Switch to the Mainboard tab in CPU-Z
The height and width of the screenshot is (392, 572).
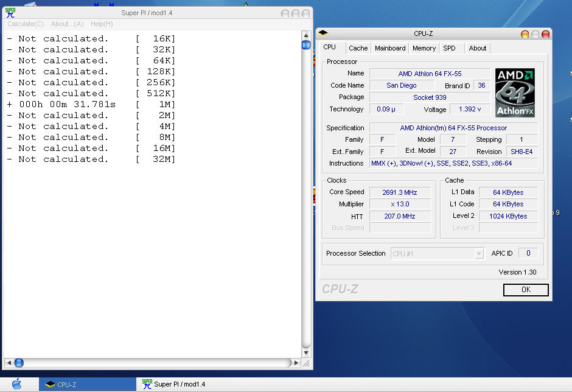point(390,48)
